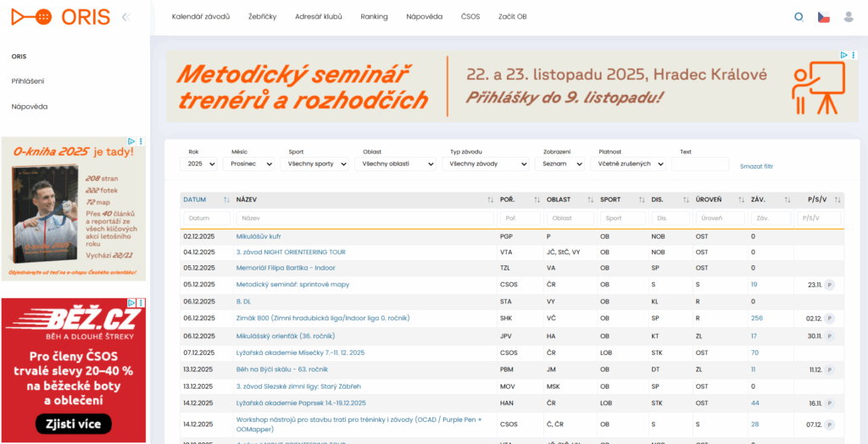
Task: Click the Text filter input field
Action: pos(699,164)
